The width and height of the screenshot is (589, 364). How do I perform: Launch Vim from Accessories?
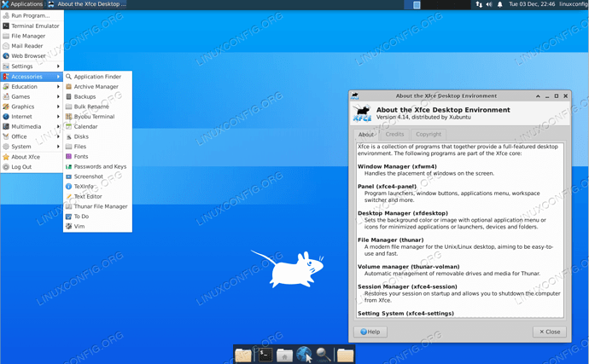point(97,226)
